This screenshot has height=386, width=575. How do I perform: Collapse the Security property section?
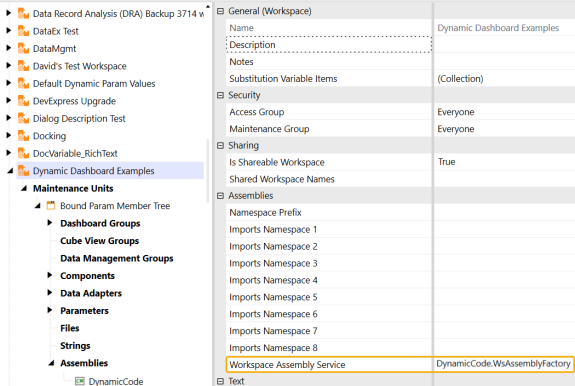pyautogui.click(x=220, y=95)
